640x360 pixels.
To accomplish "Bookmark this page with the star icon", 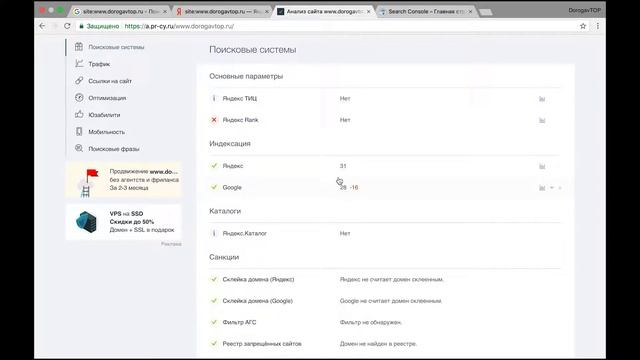I will coord(583,26).
